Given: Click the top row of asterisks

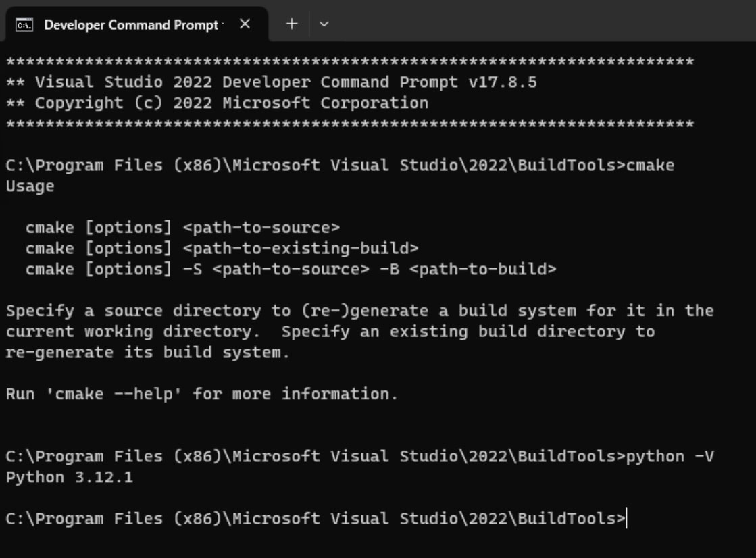Looking at the screenshot, I should click(x=350, y=62).
